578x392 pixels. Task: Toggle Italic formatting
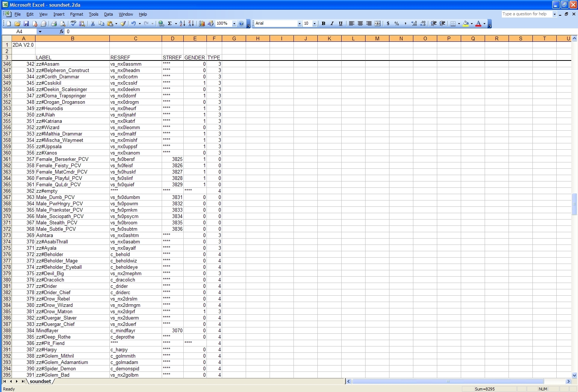[332, 24]
